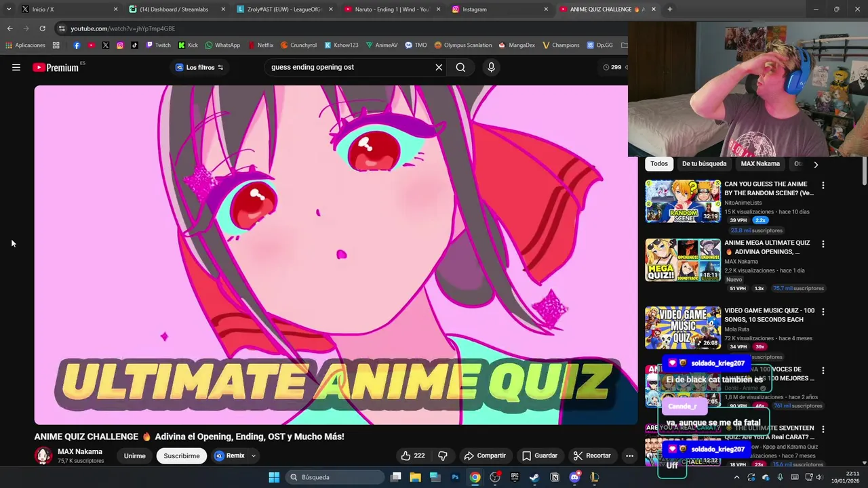The width and height of the screenshot is (868, 488).
Task: Click the Suscribirme button
Action: (182, 455)
